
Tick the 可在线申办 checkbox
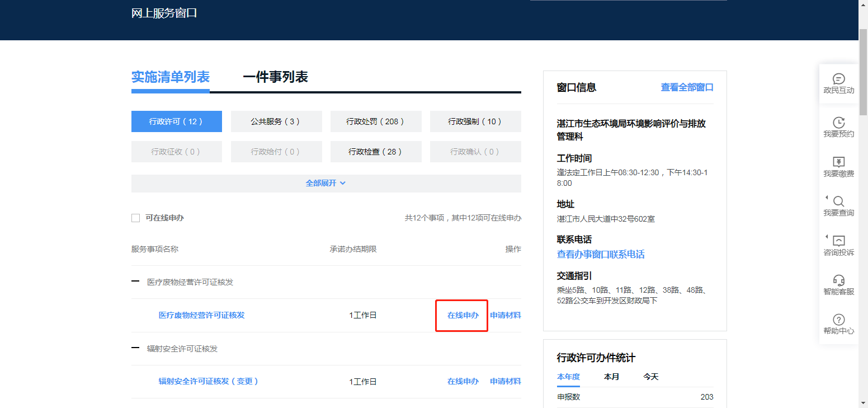point(135,218)
